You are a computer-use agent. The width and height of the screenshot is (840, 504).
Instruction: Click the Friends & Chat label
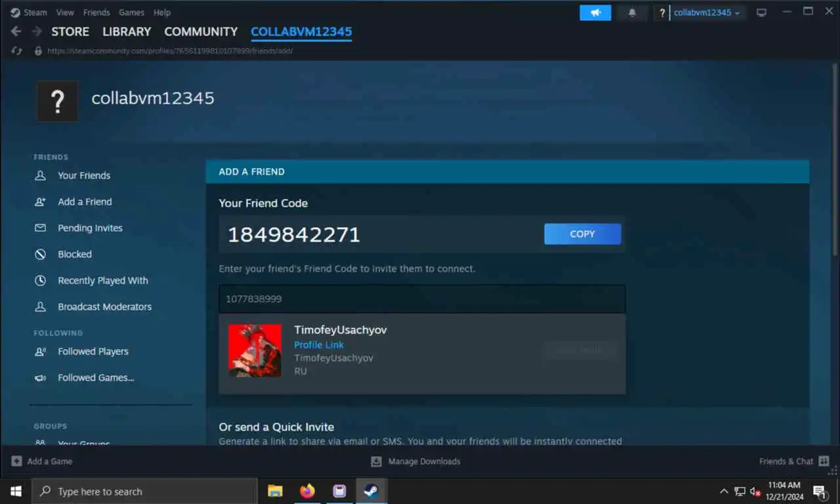(786, 461)
